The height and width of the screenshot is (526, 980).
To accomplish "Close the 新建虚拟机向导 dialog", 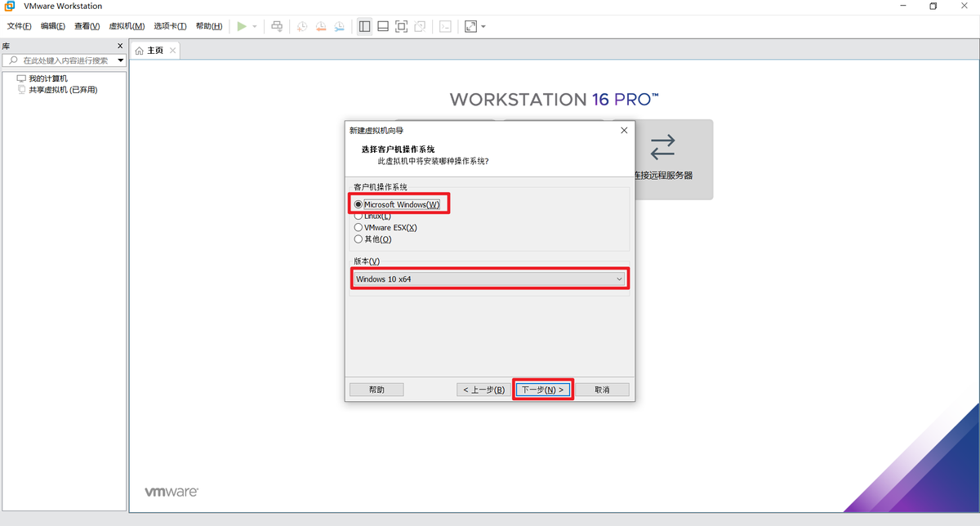I will click(x=624, y=130).
